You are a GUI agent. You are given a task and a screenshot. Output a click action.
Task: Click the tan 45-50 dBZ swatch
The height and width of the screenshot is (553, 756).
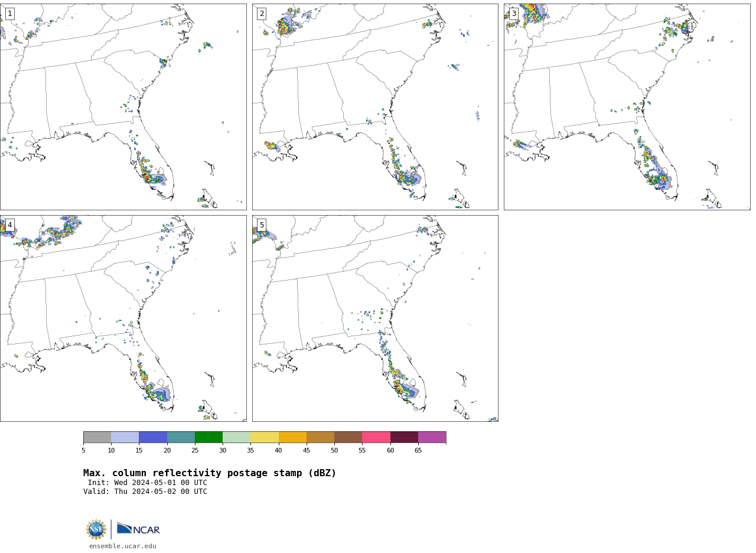320,437
